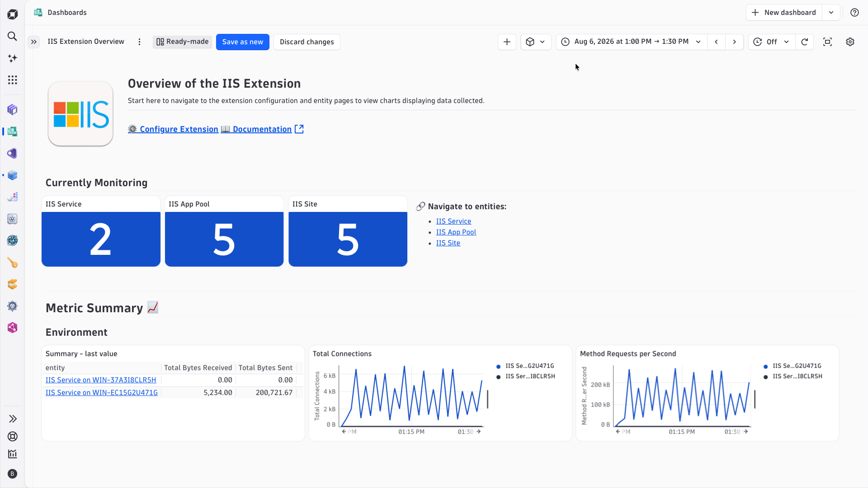Open the orange layered box app icon
The width and height of the screenshot is (868, 488).
point(12,284)
